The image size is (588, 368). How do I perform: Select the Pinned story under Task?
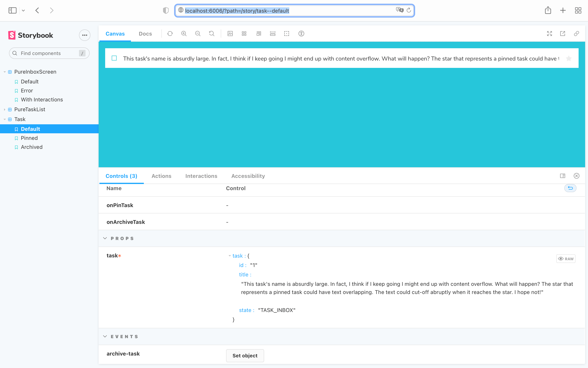pos(29,138)
